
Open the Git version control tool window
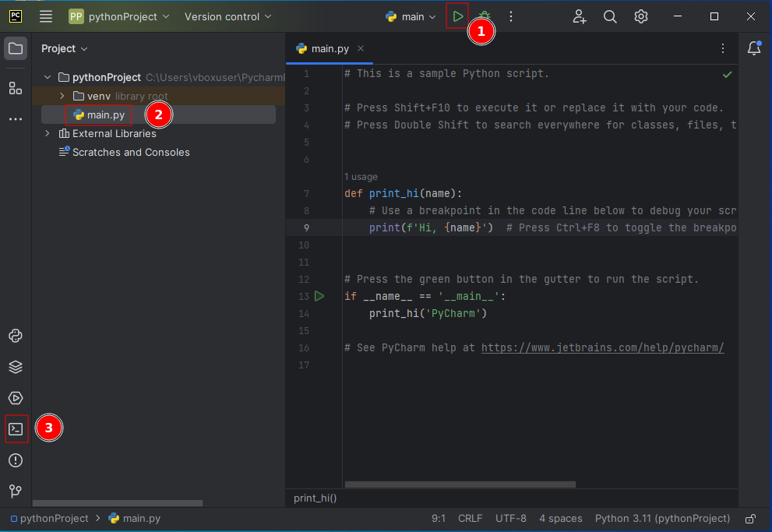pyautogui.click(x=16, y=491)
